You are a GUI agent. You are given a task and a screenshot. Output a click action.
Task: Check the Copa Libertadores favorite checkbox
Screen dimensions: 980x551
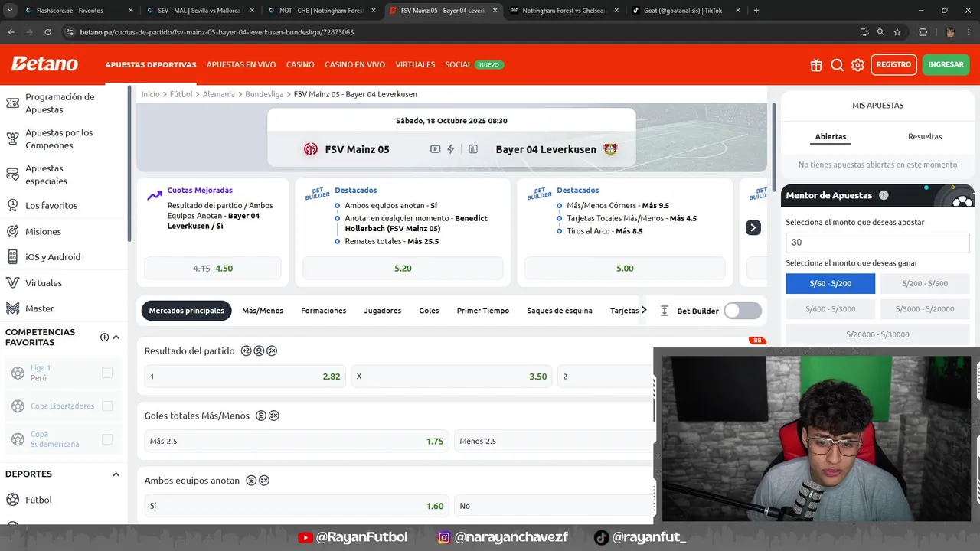[x=107, y=406]
